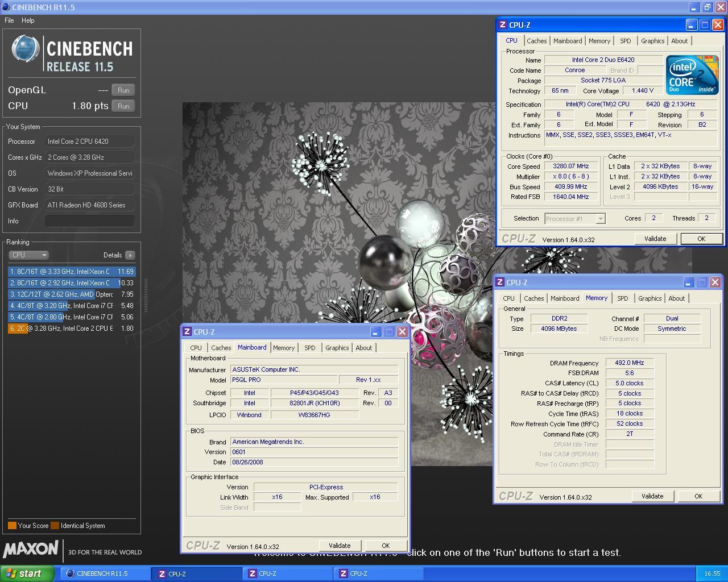Click the Info input field
728x582 pixels.
point(90,221)
